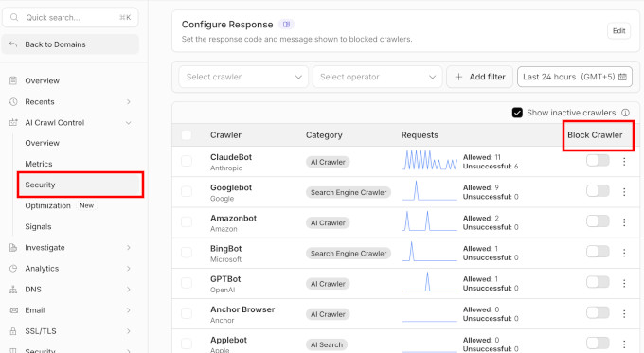This screenshot has height=353, width=644.
Task: Click the plus icon in Add filter
Action: [458, 77]
